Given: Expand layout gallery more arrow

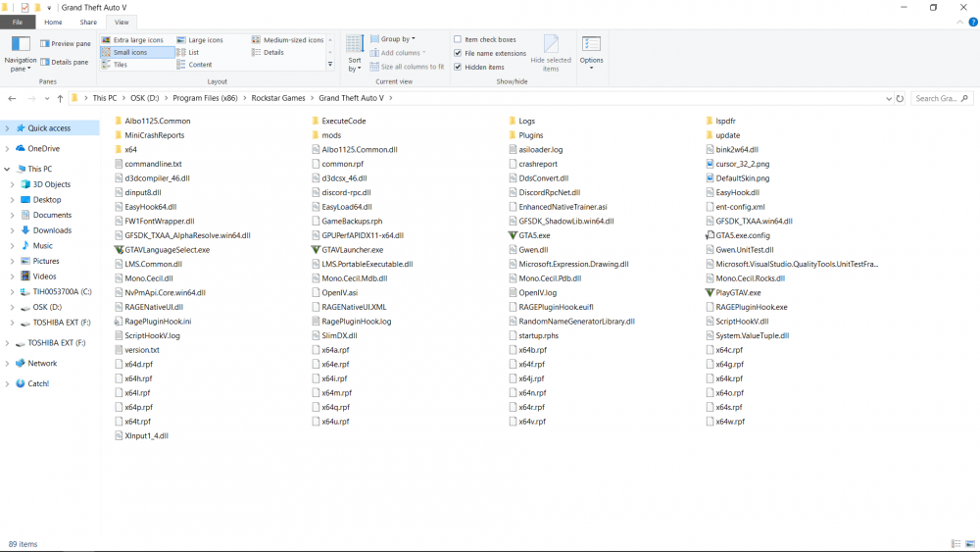Looking at the screenshot, I should [330, 65].
